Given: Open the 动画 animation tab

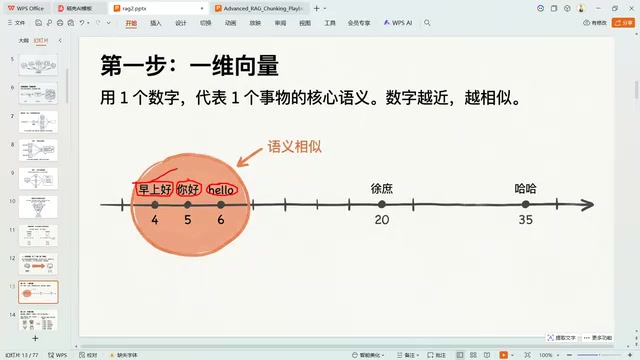Looking at the screenshot, I should (231, 23).
